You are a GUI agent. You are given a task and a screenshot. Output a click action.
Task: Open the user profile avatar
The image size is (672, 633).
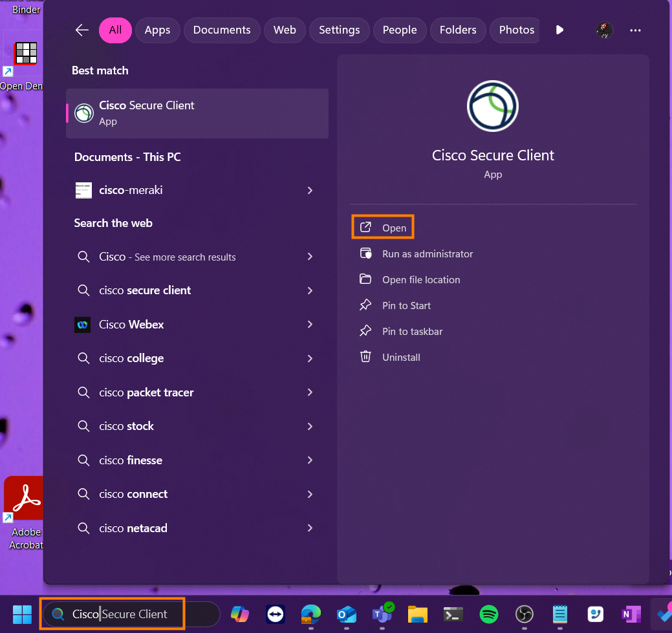click(x=604, y=30)
